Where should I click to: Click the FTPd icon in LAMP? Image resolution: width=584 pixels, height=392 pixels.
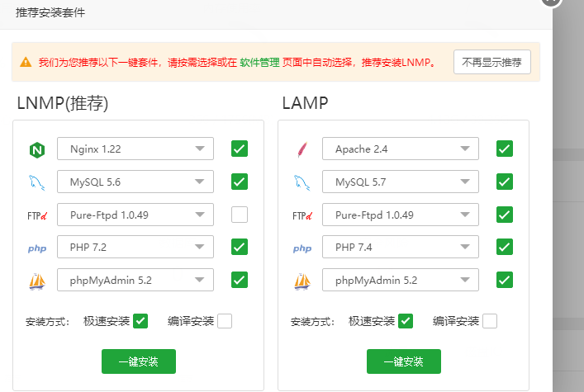coord(302,215)
